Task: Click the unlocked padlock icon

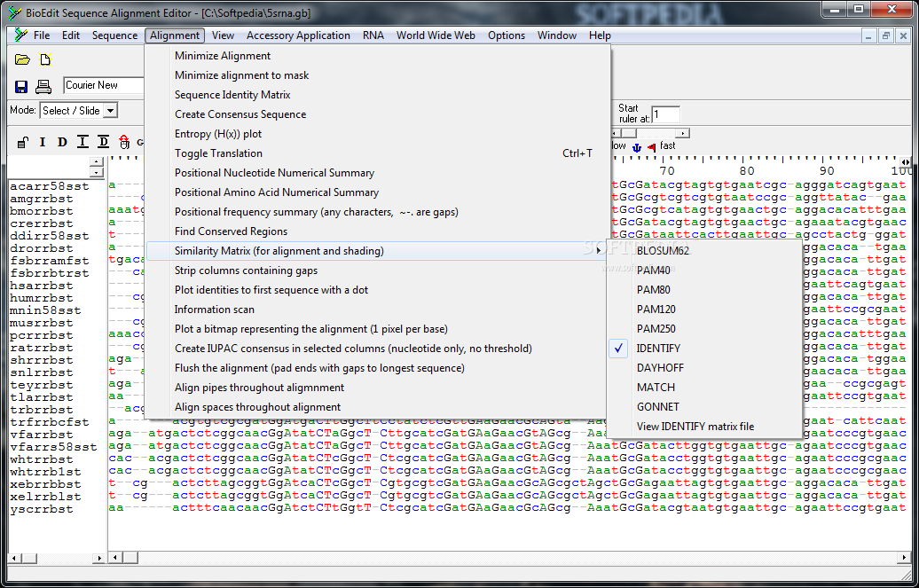Action: [23, 142]
